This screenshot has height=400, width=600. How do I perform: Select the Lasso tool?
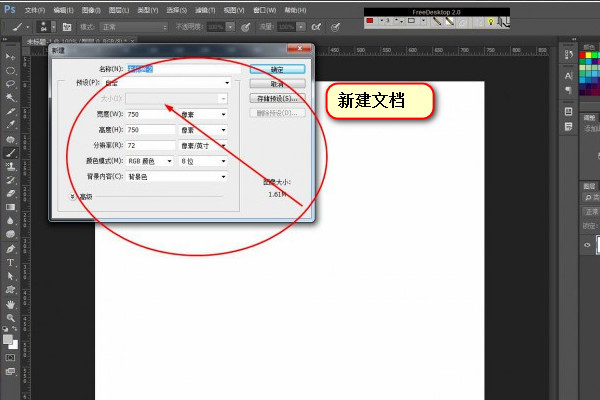point(10,84)
